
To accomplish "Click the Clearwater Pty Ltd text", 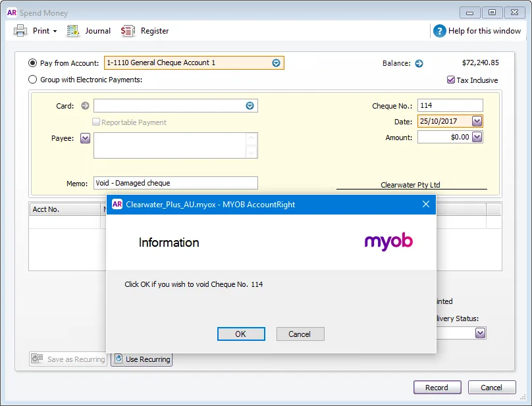I will click(x=410, y=185).
